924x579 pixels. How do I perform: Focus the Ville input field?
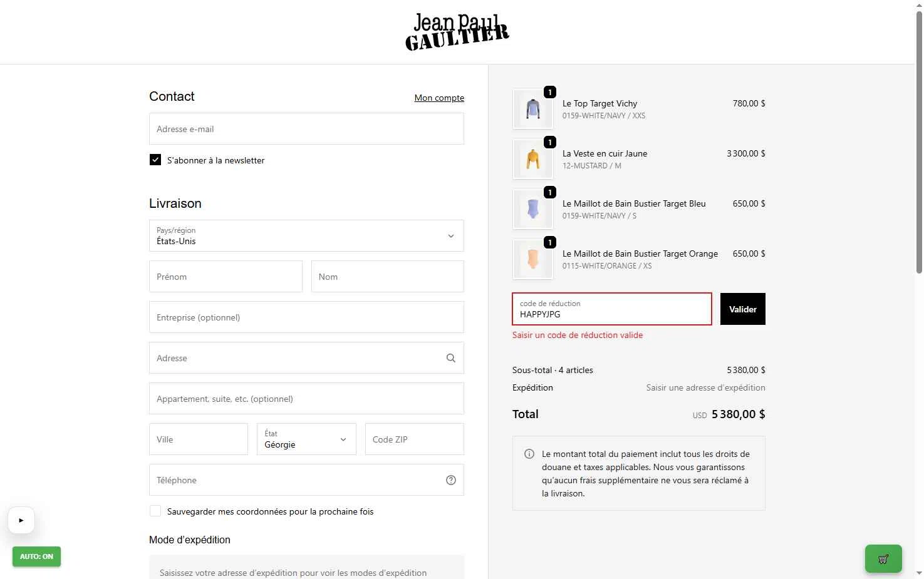click(199, 439)
